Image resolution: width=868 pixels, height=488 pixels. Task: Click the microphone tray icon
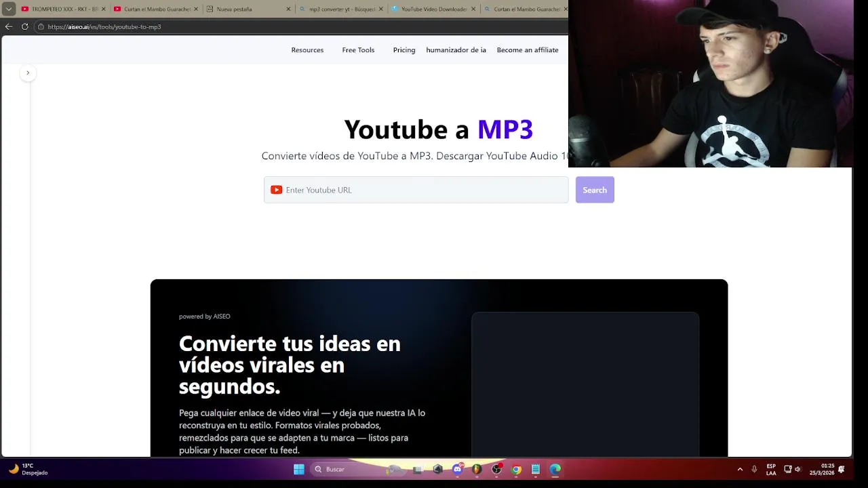coord(754,469)
